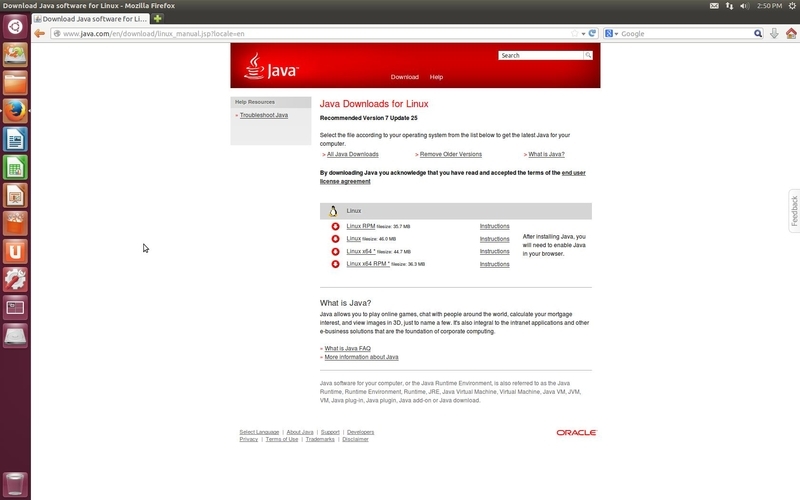Open the Trash icon in the launcher
The height and width of the screenshot is (500, 800).
15,484
